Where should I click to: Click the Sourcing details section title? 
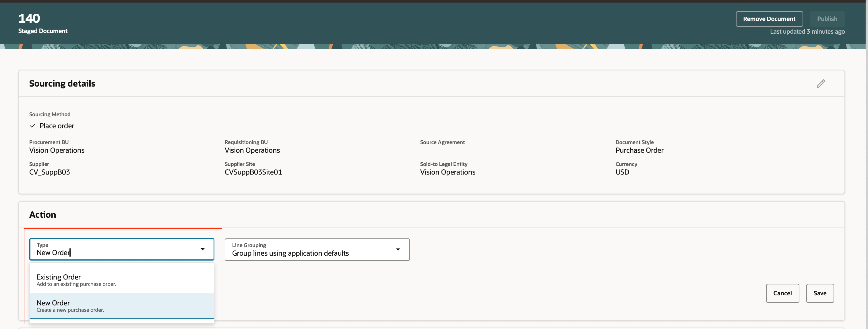pos(62,83)
